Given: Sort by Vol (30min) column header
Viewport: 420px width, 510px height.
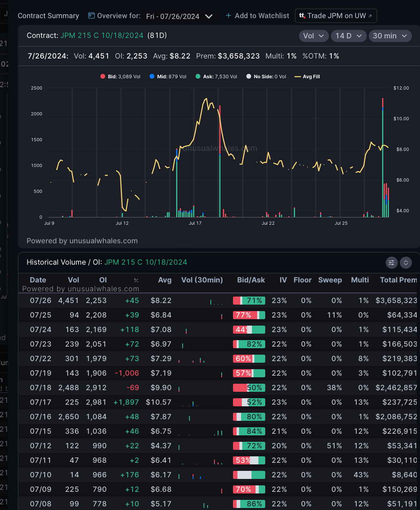Looking at the screenshot, I should click(202, 280).
